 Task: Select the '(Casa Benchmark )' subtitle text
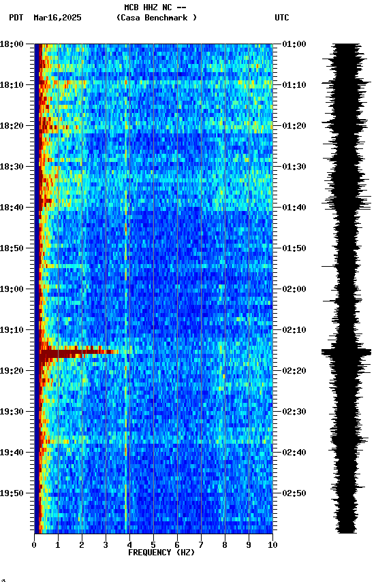[156, 18]
